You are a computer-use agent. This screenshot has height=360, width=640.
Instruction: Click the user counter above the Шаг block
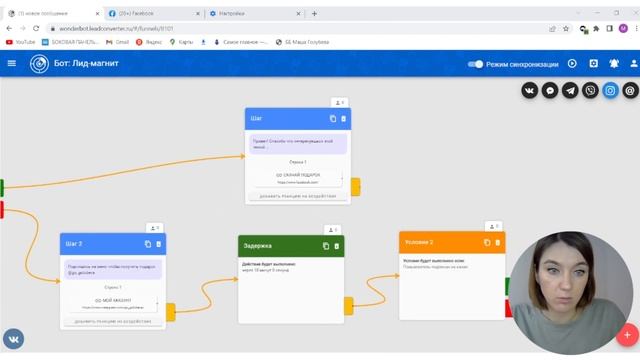pos(340,102)
